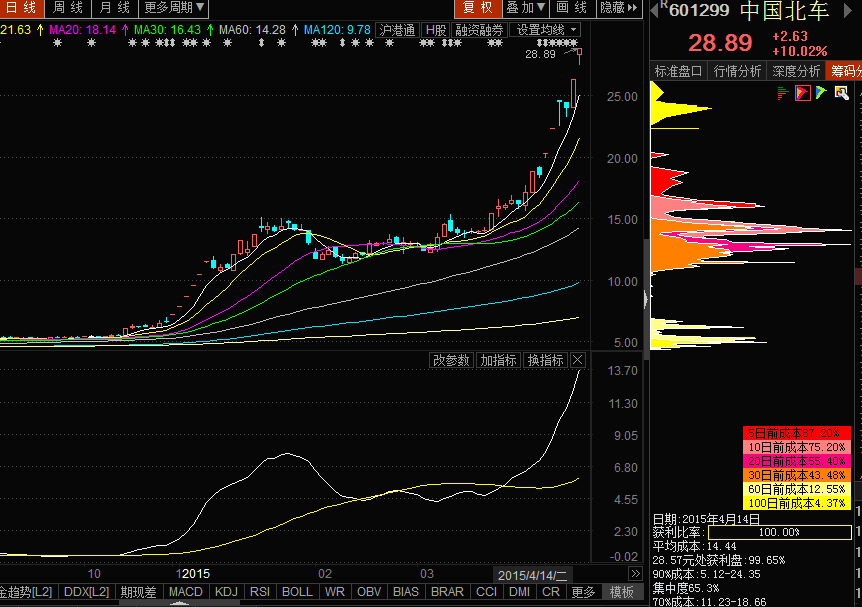Open the 更多周期 dropdown
This screenshot has width=862, height=607.
pos(174,8)
